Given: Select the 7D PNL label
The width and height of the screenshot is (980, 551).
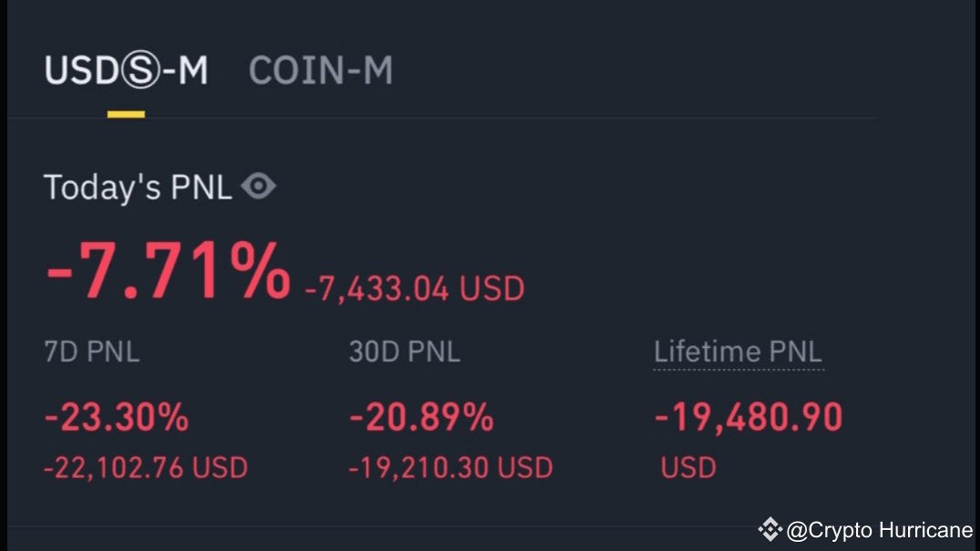Looking at the screenshot, I should (92, 352).
